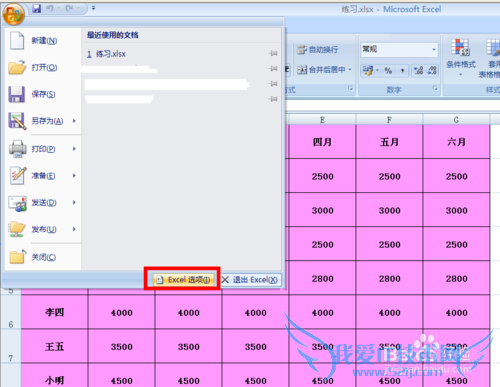
Task: Open the quick access toolbar customize dropdown
Action: (93, 8)
